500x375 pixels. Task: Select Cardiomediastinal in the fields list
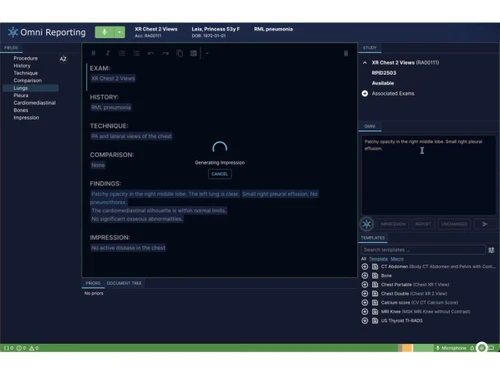point(34,103)
